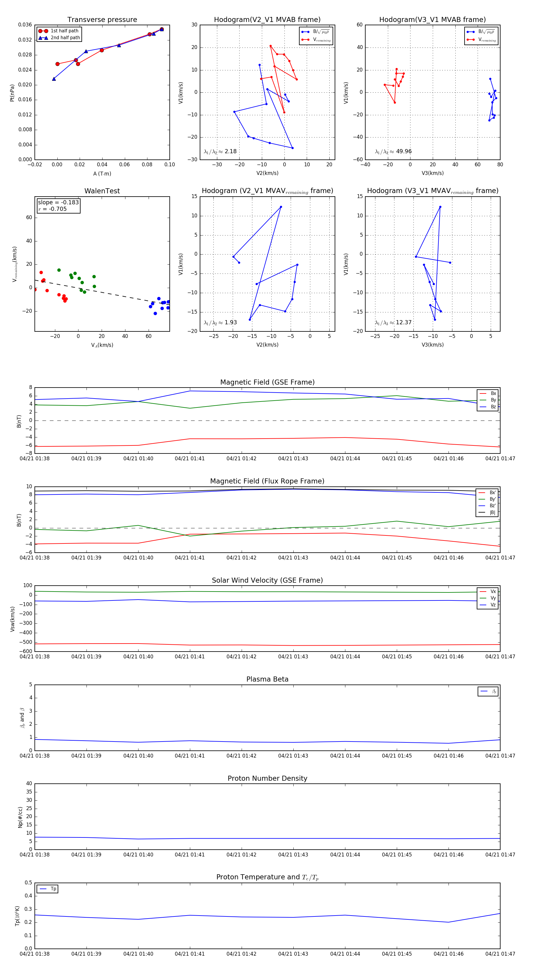Select the 'Vz' legend entry in Solar Wind plot
The image size is (535, 980).
click(x=488, y=605)
